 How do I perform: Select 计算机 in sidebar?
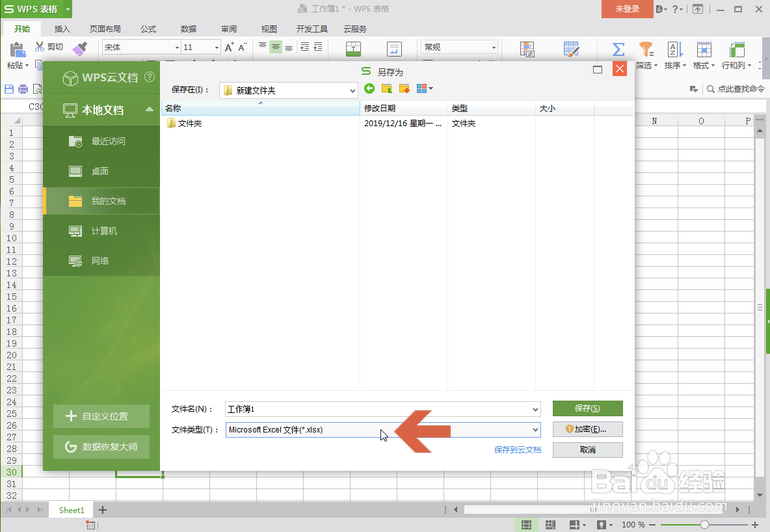pyautogui.click(x=101, y=231)
